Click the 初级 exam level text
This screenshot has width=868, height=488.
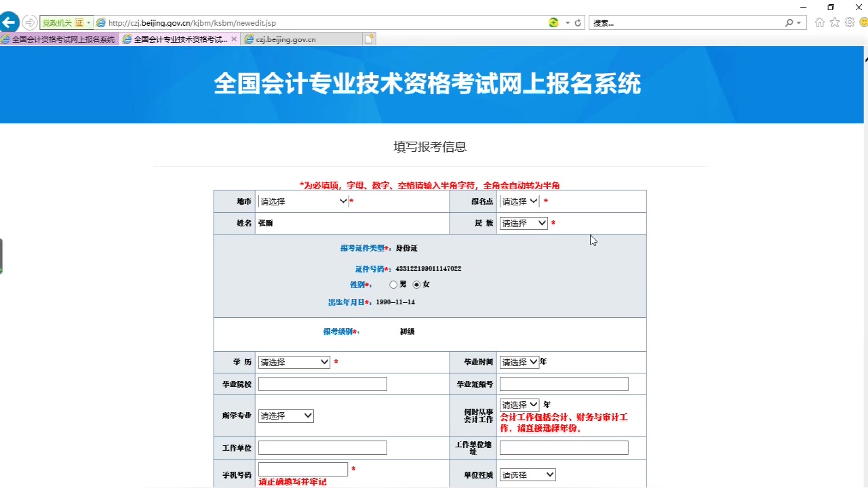click(x=407, y=331)
